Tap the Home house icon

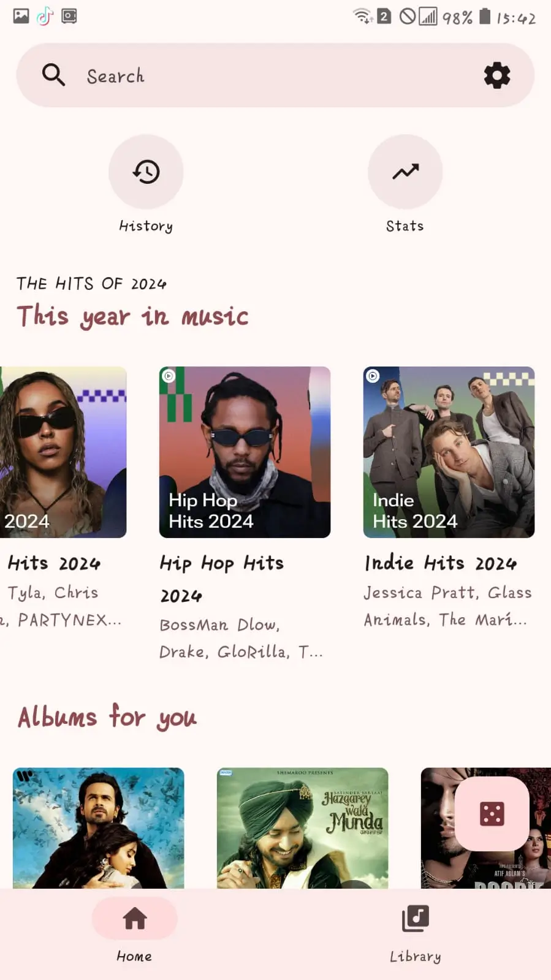coord(134,918)
